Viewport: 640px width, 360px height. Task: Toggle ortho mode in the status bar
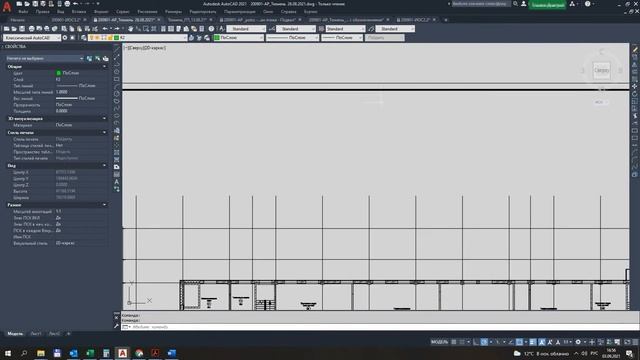point(476,342)
